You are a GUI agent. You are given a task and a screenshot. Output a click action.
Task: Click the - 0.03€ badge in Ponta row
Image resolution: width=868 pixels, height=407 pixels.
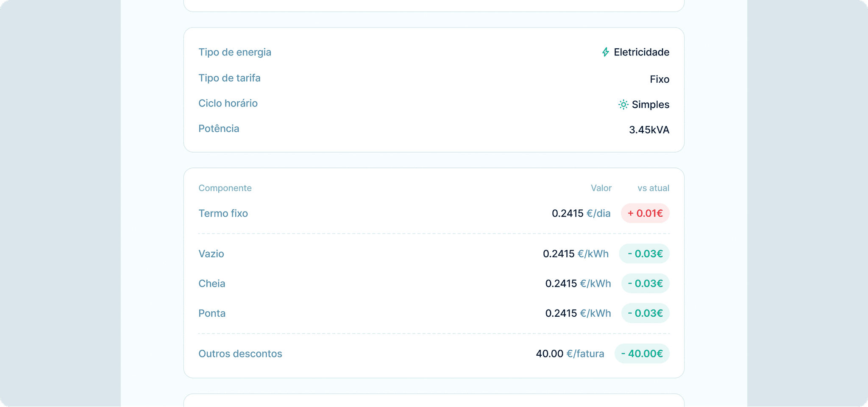coord(645,313)
